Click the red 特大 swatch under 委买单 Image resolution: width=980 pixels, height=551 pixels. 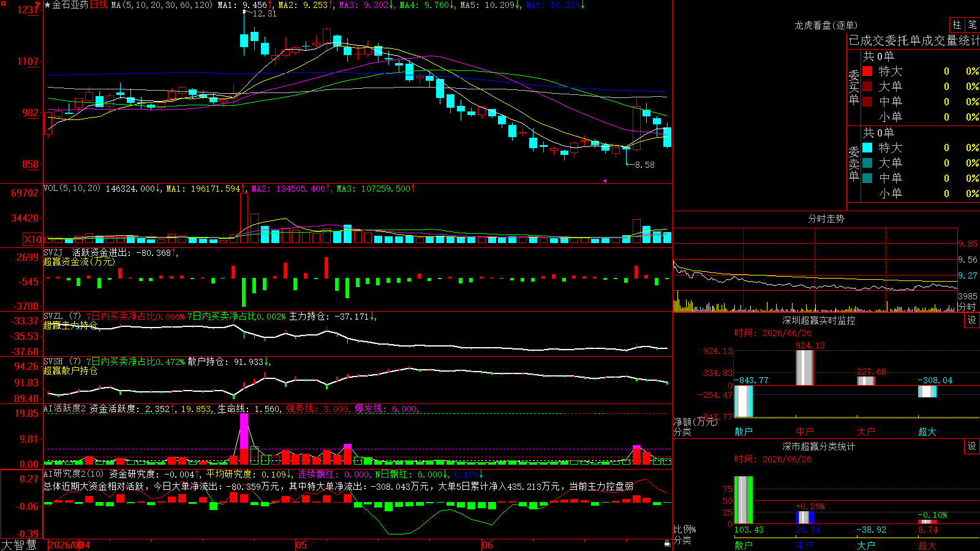[x=867, y=71]
